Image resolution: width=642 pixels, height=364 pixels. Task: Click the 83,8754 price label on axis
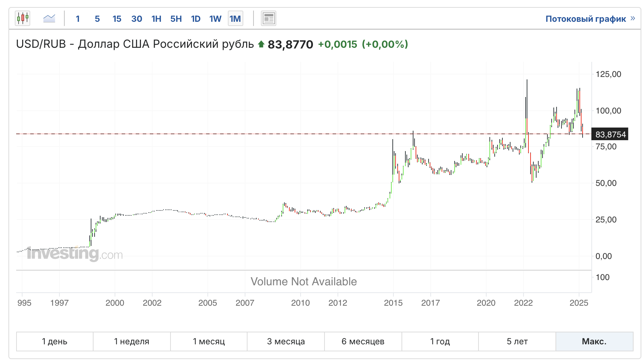point(610,135)
